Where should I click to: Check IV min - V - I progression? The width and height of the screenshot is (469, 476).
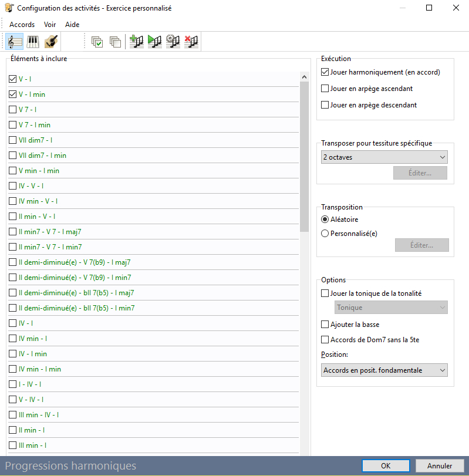(12, 201)
